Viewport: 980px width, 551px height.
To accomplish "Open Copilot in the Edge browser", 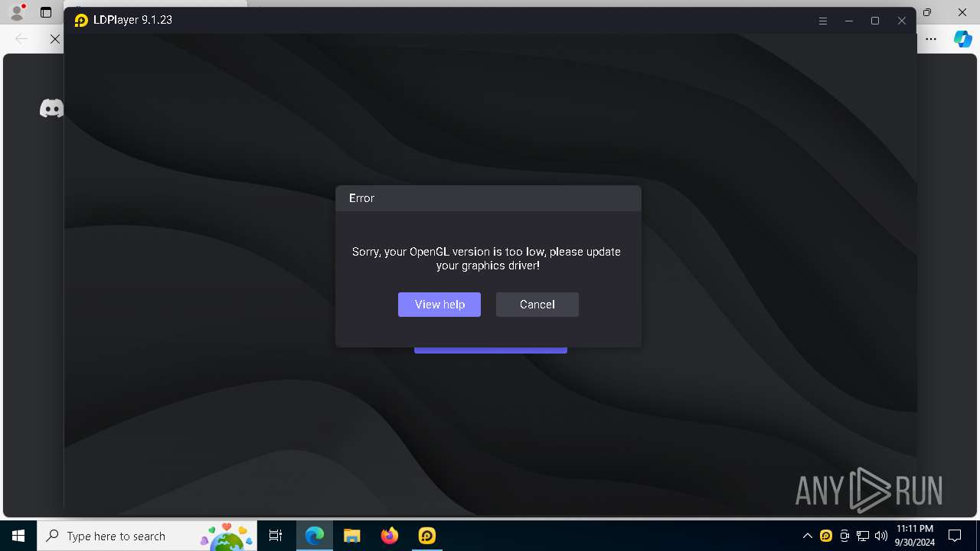I will (x=962, y=39).
